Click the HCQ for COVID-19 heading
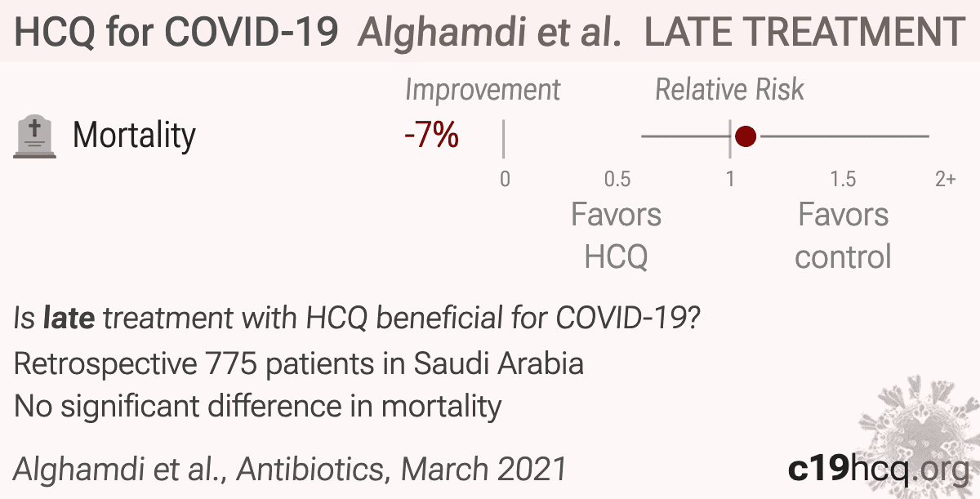The height and width of the screenshot is (499, 980). tap(177, 32)
